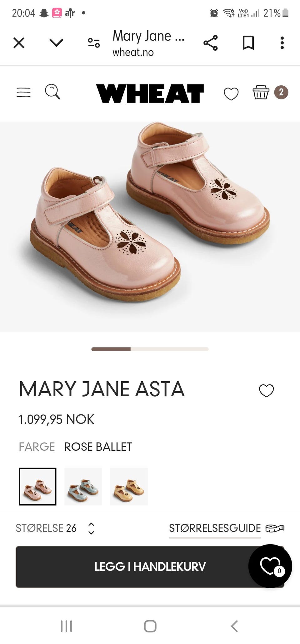Image resolution: width=300 pixels, height=644 pixels.
Task: Open the search magnifier icon
Action: (x=52, y=92)
